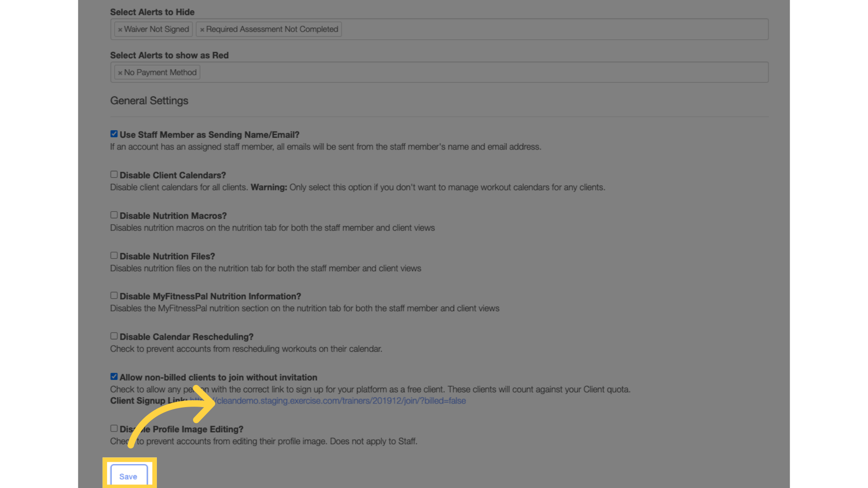Click the Required Assessment Not Completed label
The height and width of the screenshot is (488, 868).
[272, 29]
